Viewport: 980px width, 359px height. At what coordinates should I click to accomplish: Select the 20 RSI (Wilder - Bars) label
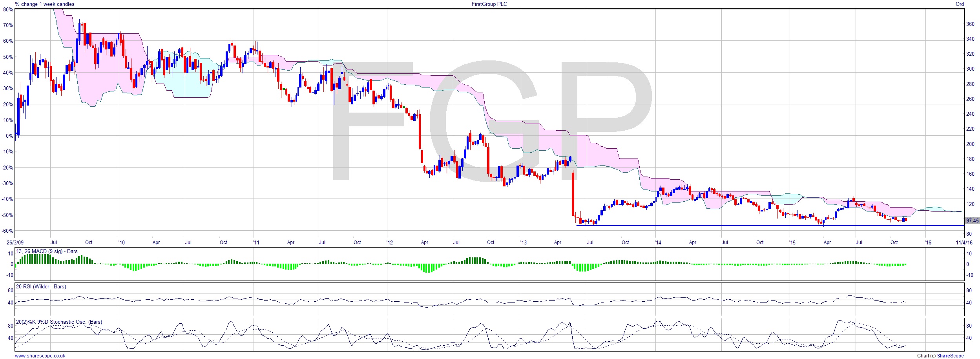[41, 286]
